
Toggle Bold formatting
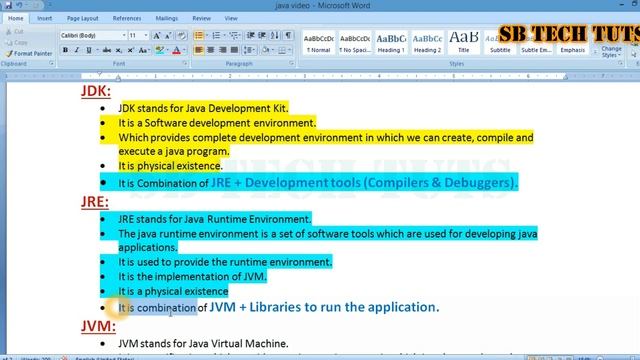coord(65,50)
